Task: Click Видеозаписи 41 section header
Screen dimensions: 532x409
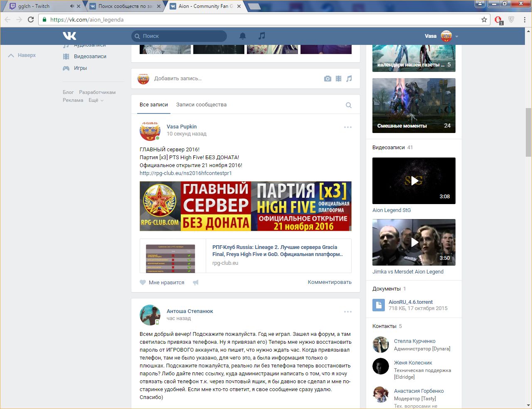Action: pos(393,148)
